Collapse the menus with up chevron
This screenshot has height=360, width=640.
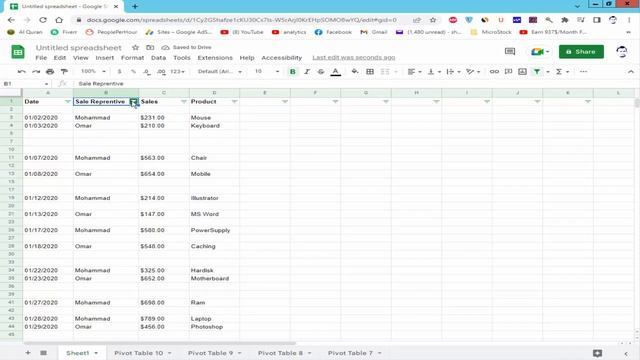click(x=631, y=71)
